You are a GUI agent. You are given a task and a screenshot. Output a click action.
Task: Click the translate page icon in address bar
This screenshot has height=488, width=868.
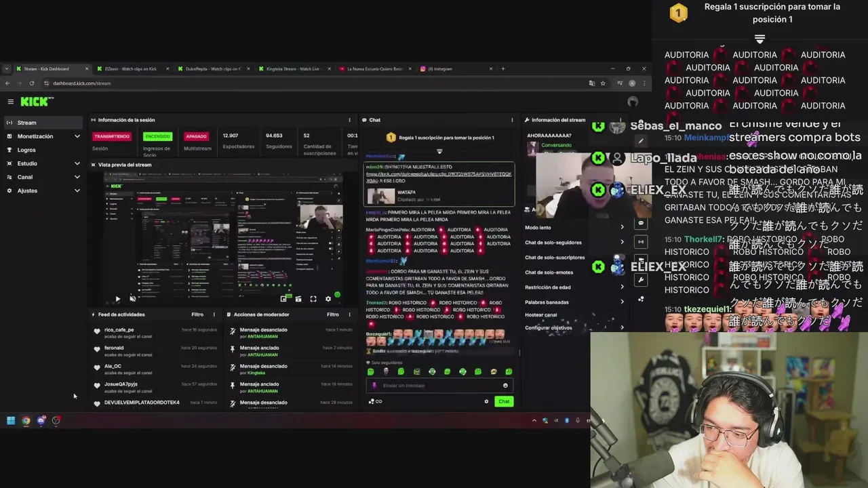tap(592, 83)
